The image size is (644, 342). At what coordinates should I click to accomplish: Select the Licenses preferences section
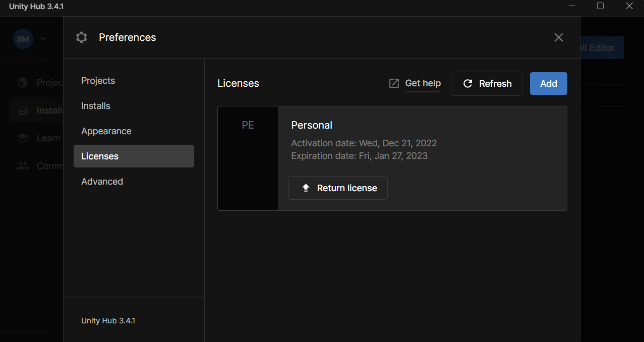click(x=134, y=156)
